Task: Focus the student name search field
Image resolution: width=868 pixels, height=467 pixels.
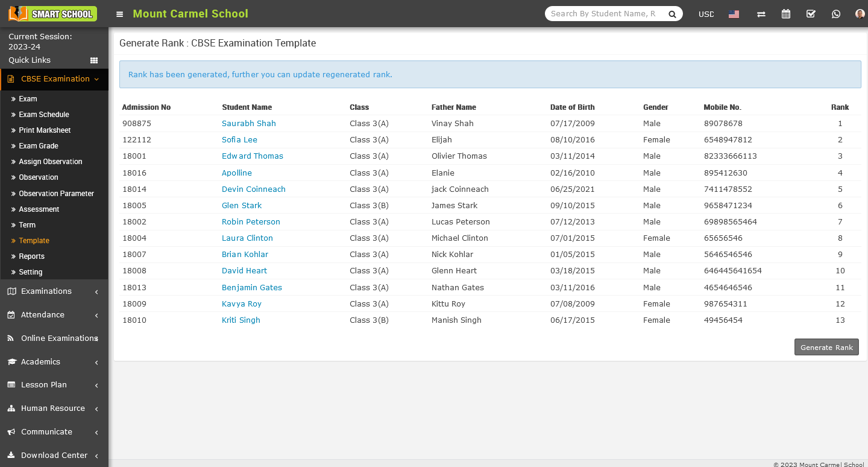Action: pos(603,14)
